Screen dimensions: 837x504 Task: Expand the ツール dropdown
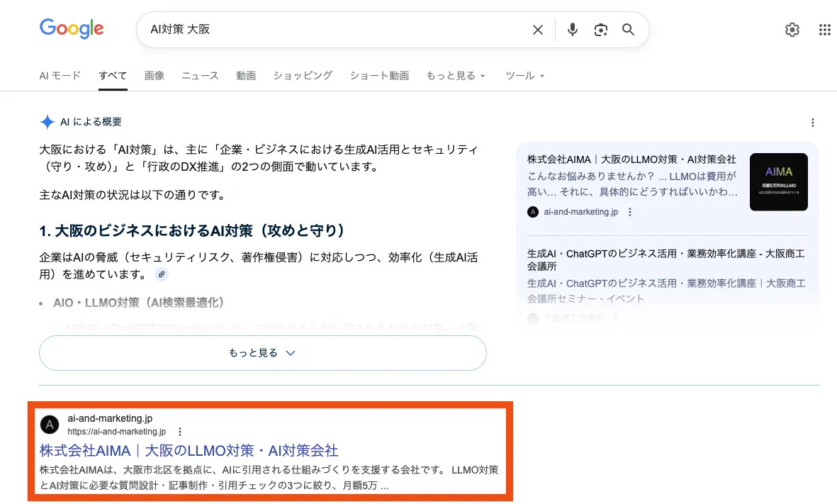(524, 76)
